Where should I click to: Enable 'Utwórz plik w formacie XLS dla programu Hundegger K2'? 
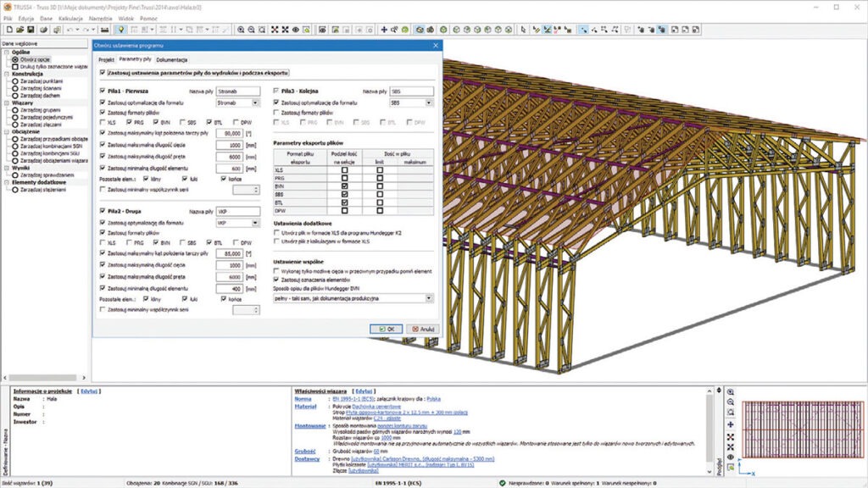(276, 233)
